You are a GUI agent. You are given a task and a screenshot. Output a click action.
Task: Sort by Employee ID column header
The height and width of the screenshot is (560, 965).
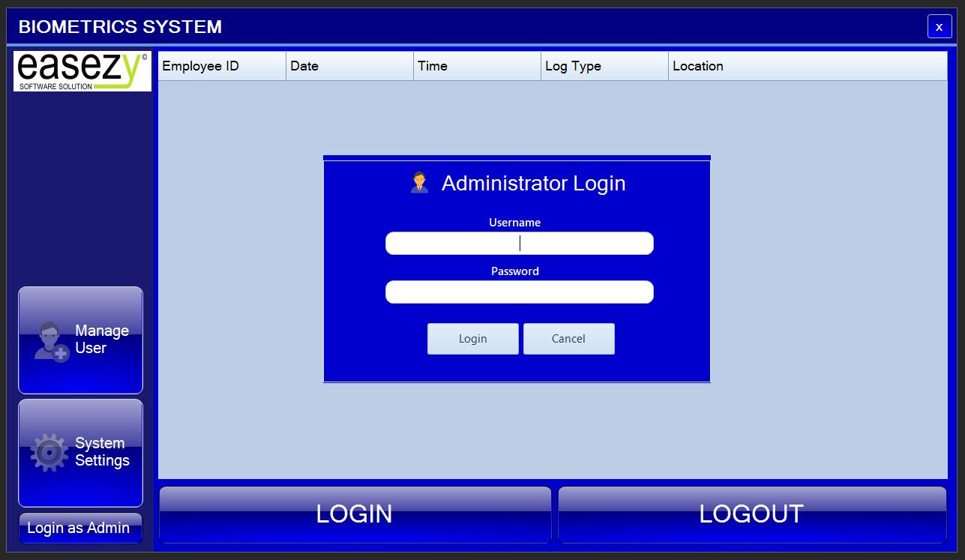(222, 66)
